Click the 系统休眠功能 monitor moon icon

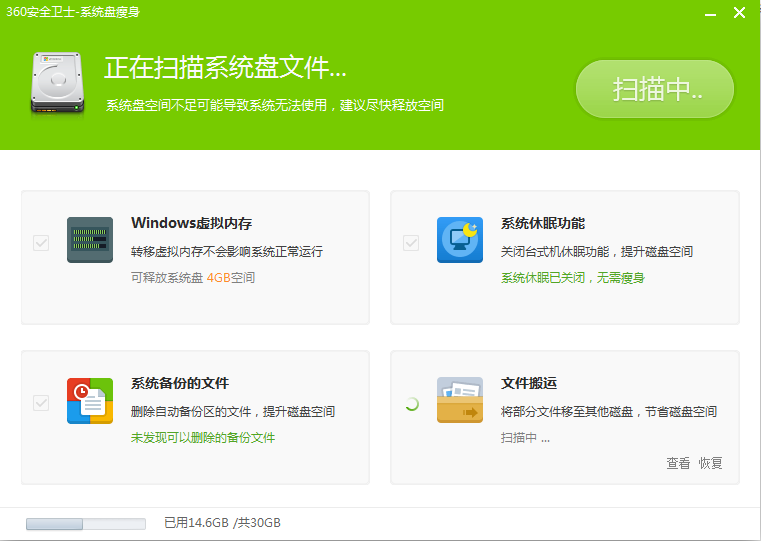(x=460, y=240)
